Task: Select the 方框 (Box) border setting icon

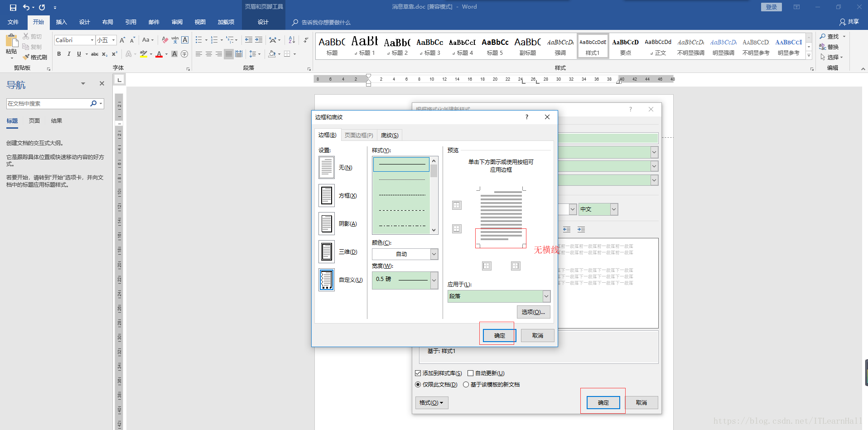Action: click(327, 196)
